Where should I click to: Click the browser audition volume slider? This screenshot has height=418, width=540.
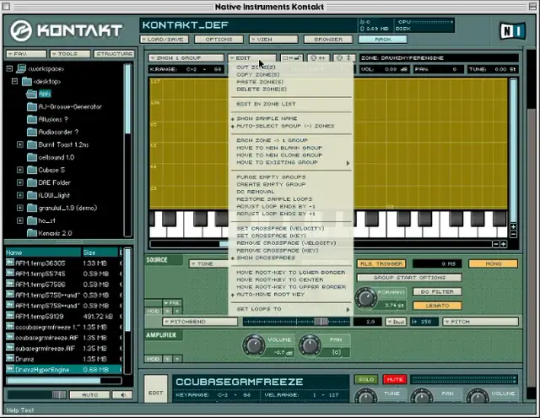click(37, 395)
